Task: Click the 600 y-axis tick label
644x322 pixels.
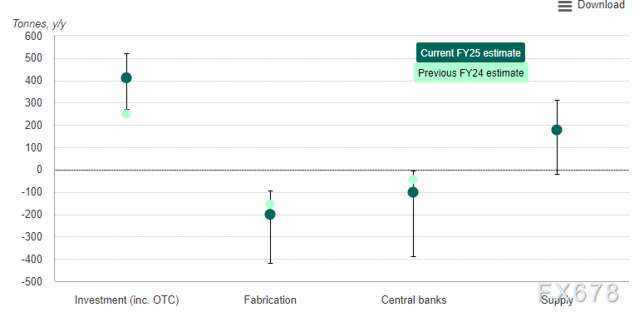Action: (35, 36)
